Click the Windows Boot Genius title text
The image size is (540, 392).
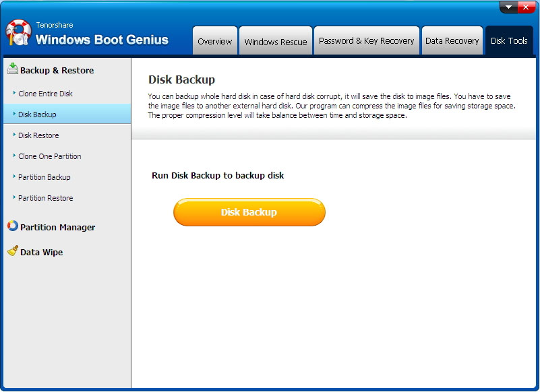pos(102,39)
